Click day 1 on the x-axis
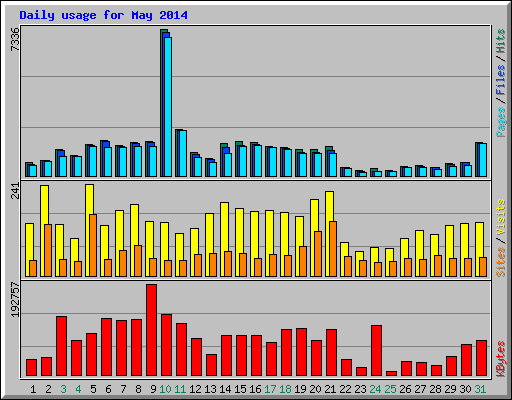 tap(33, 389)
